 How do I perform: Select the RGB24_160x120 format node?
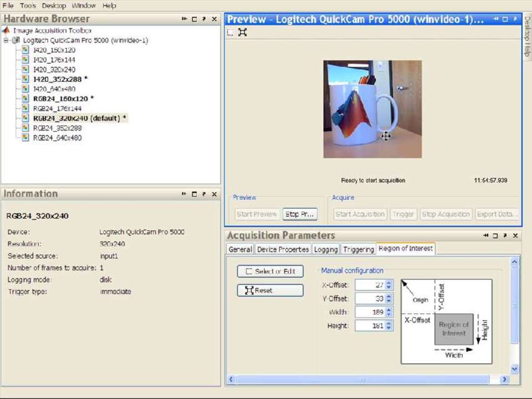60,99
